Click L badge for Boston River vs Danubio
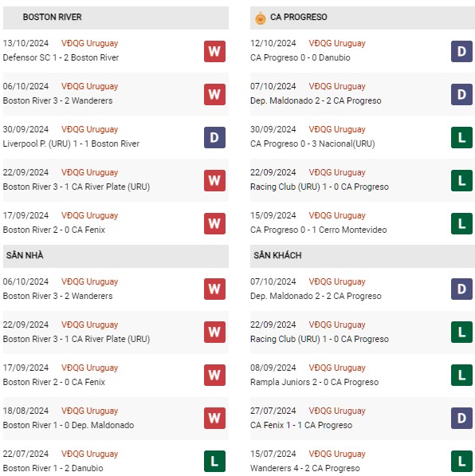Viewport: 475px width, 476px height. click(x=214, y=462)
